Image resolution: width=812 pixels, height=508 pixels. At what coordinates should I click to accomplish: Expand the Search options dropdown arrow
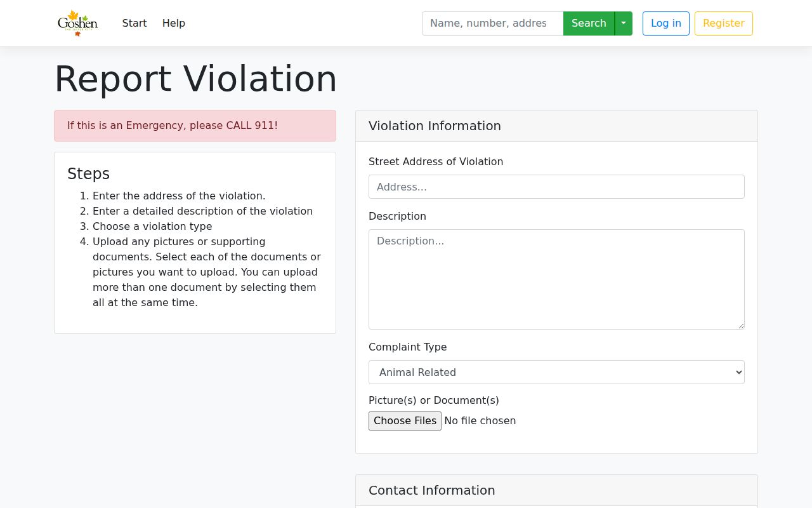click(x=624, y=23)
